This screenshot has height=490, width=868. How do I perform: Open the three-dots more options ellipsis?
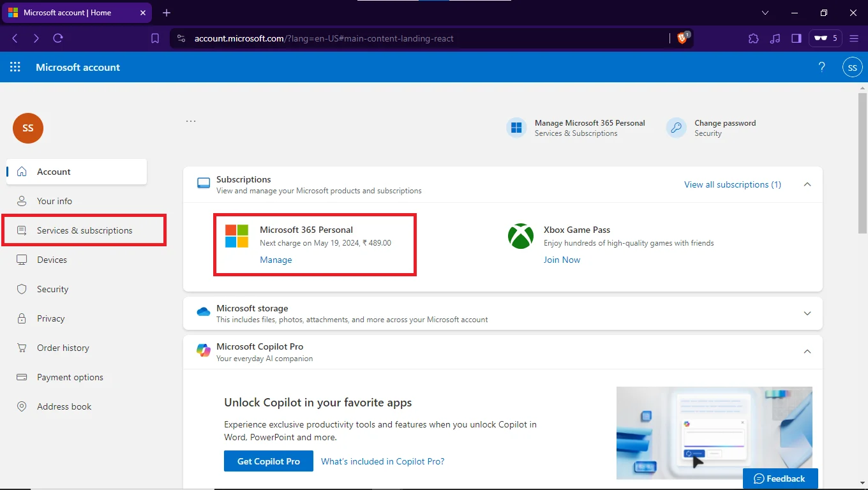191,121
